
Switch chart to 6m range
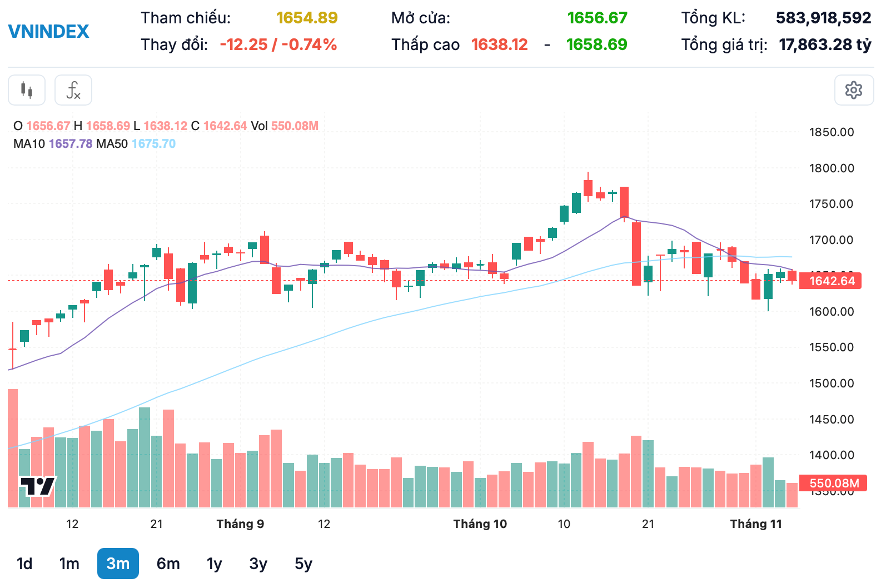tap(168, 564)
